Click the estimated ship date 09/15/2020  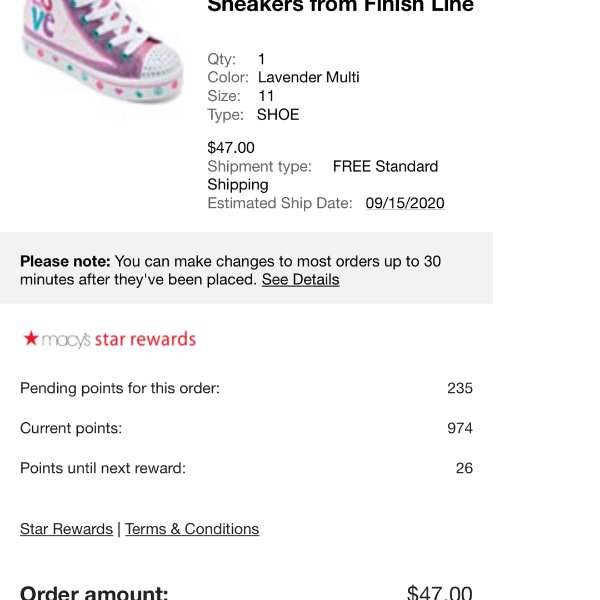click(404, 203)
